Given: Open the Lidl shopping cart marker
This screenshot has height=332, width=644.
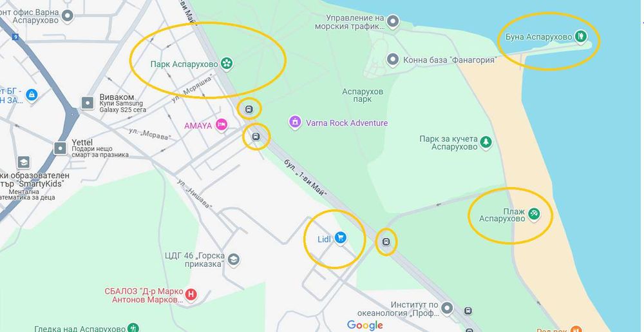Looking at the screenshot, I should (340, 237).
